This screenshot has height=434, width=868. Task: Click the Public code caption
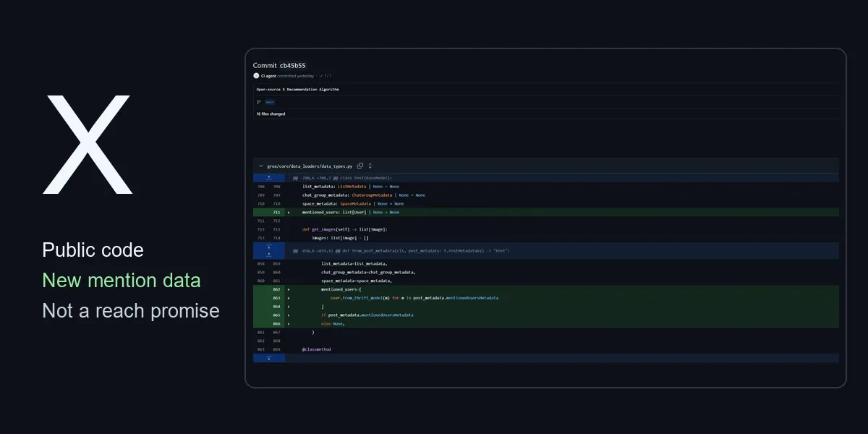(x=93, y=250)
